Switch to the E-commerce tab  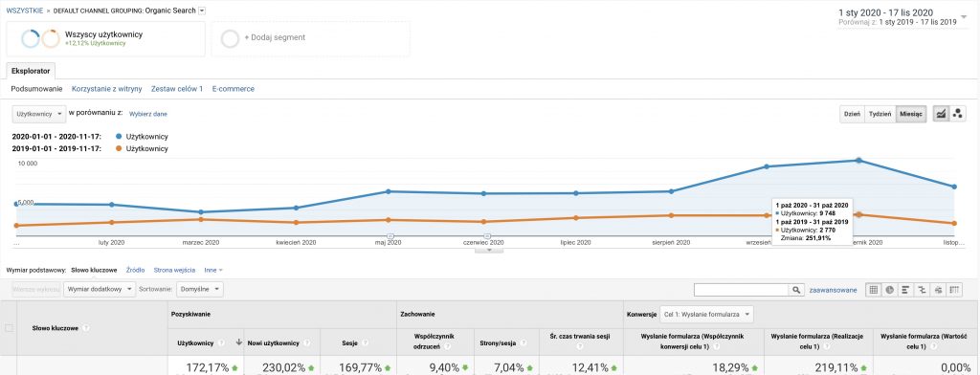click(234, 89)
